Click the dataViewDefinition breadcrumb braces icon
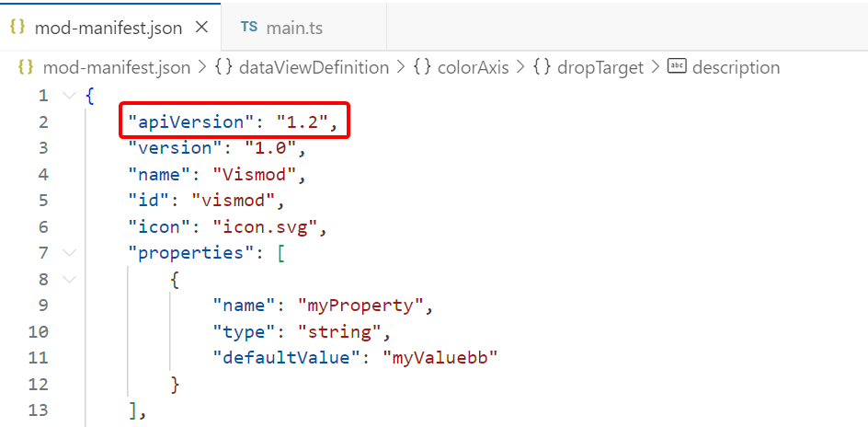 (x=223, y=67)
